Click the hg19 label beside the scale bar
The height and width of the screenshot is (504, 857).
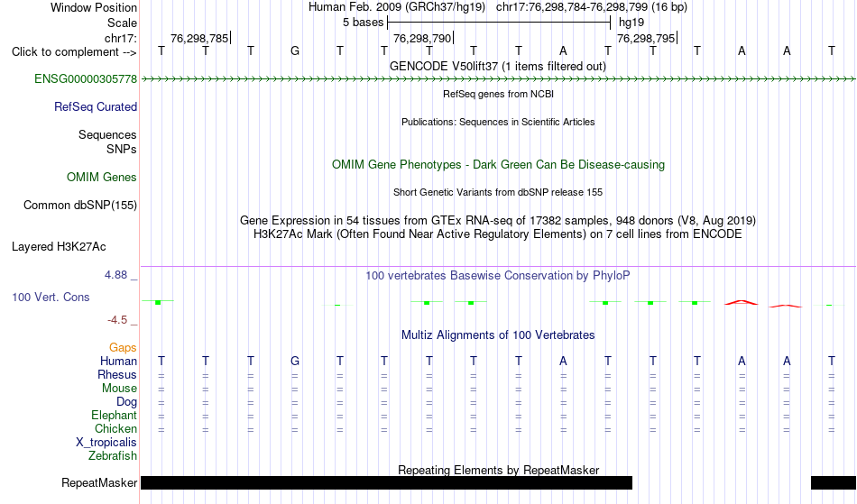631,23
